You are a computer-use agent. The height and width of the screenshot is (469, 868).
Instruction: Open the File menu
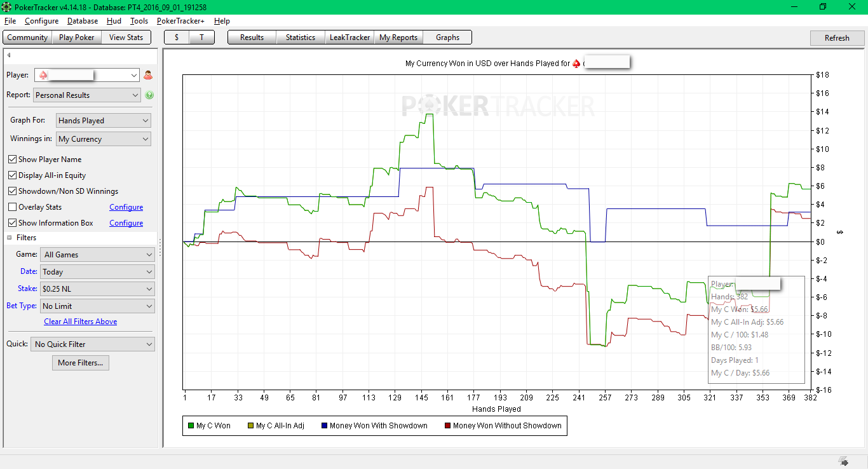pyautogui.click(x=10, y=21)
